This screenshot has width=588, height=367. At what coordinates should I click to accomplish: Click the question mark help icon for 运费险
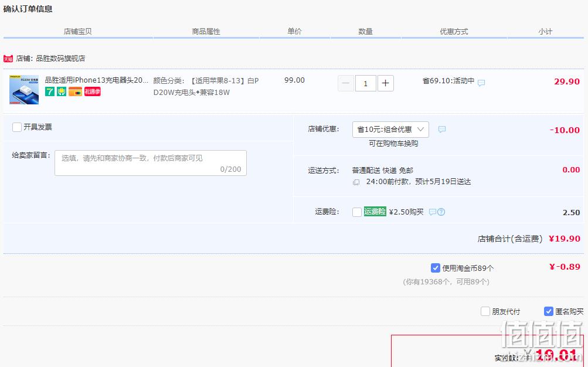tap(441, 212)
